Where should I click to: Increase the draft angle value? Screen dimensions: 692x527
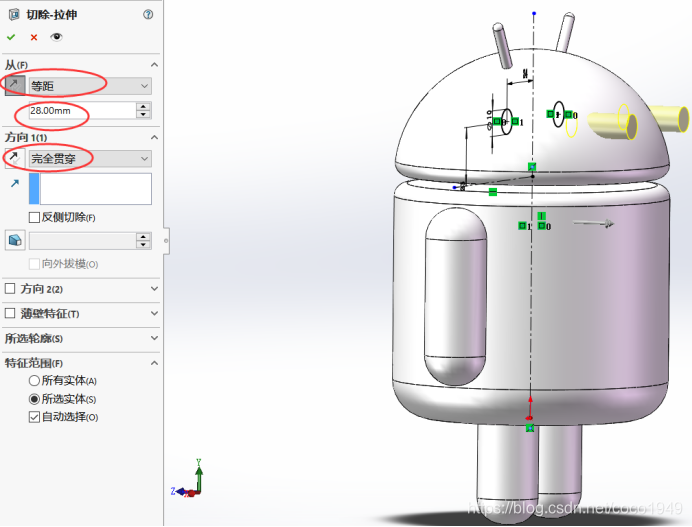pos(143,237)
